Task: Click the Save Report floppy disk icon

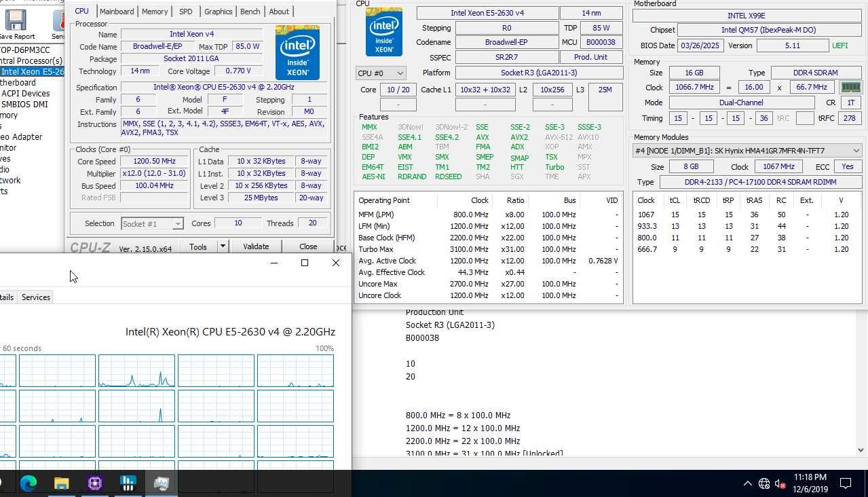Action: (15, 20)
